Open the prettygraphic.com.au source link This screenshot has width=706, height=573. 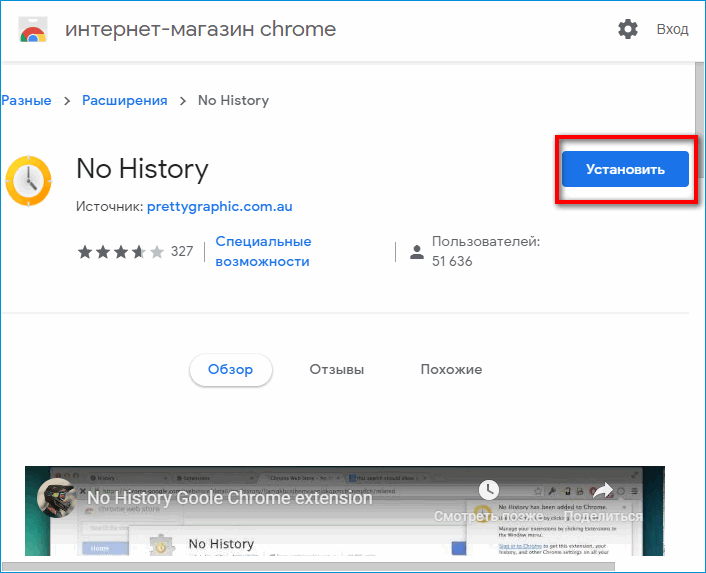[220, 207]
